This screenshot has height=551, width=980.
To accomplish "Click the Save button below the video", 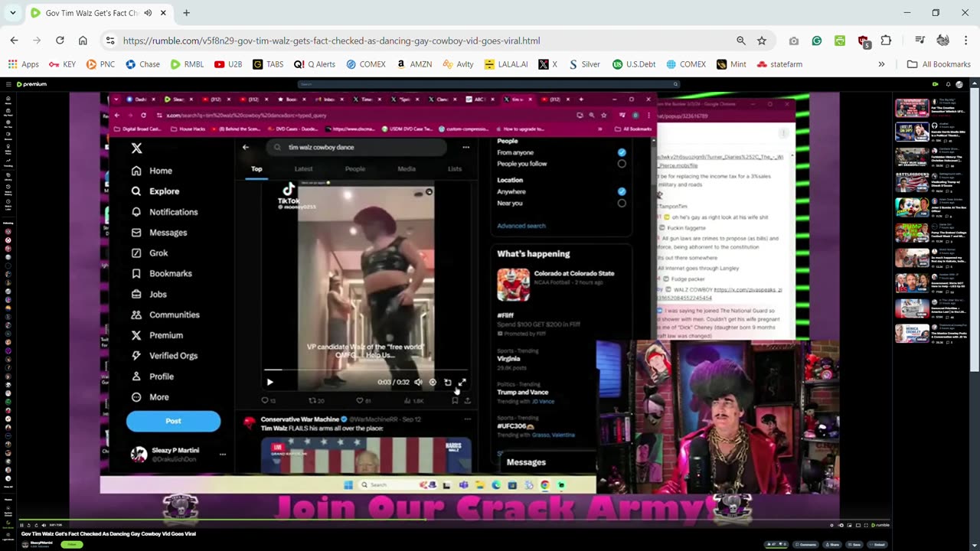I will [854, 544].
